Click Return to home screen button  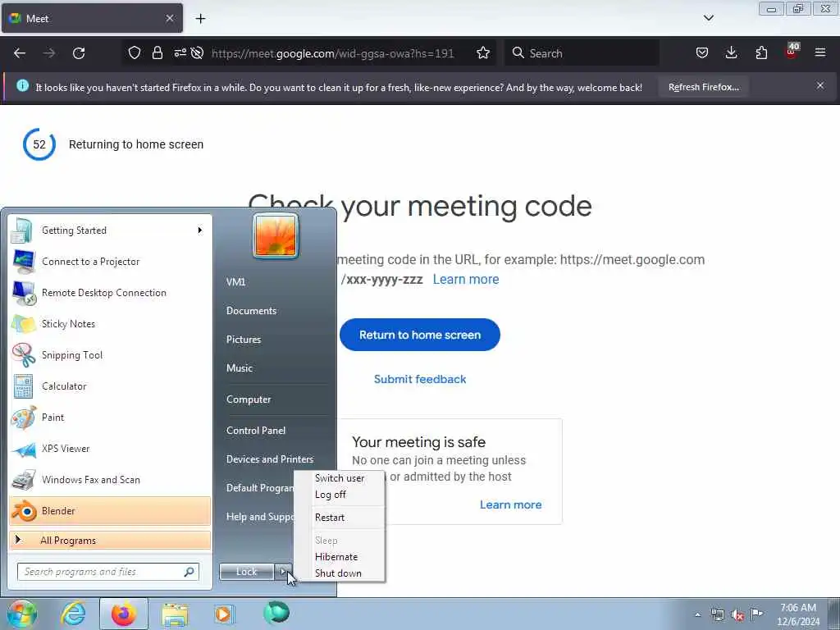419,335
